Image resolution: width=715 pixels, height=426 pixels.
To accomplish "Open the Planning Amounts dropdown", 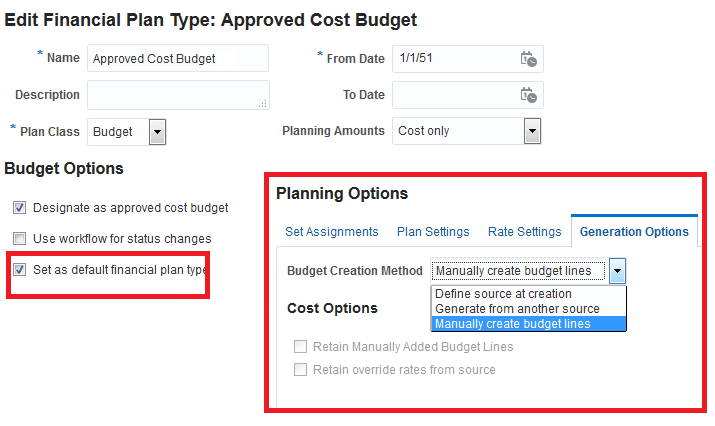I will pos(532,131).
